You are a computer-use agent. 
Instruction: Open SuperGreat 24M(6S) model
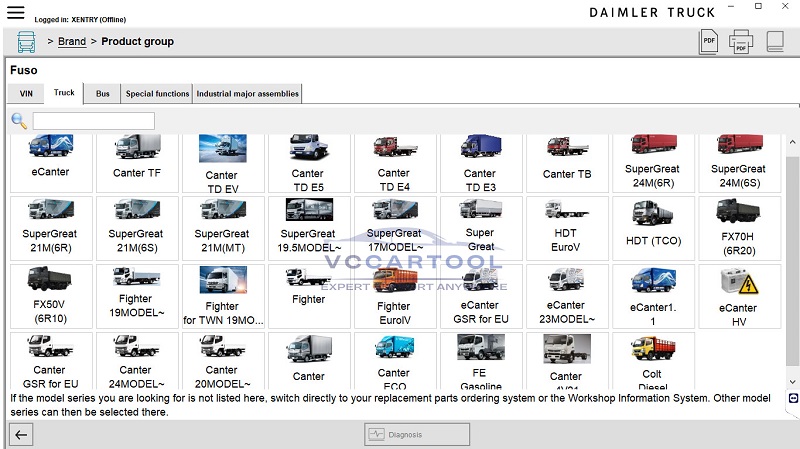click(x=739, y=163)
